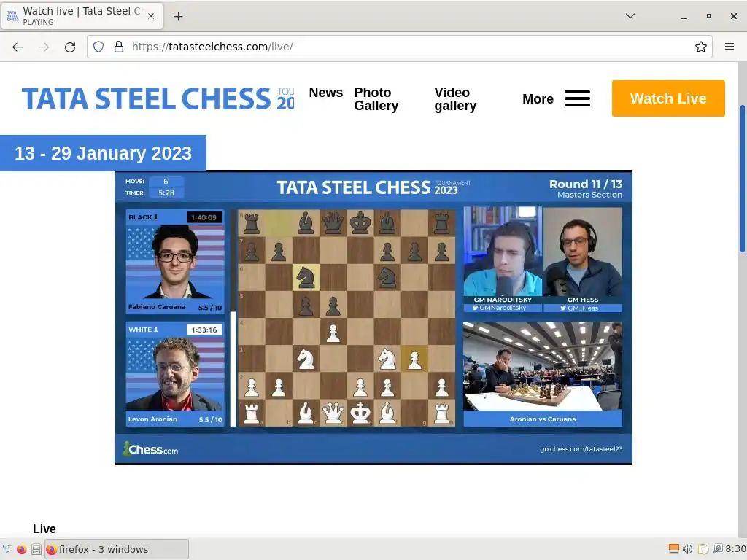The image size is (747, 560).
Task: Click the Chess.com logo in the stream
Action: tap(151, 449)
